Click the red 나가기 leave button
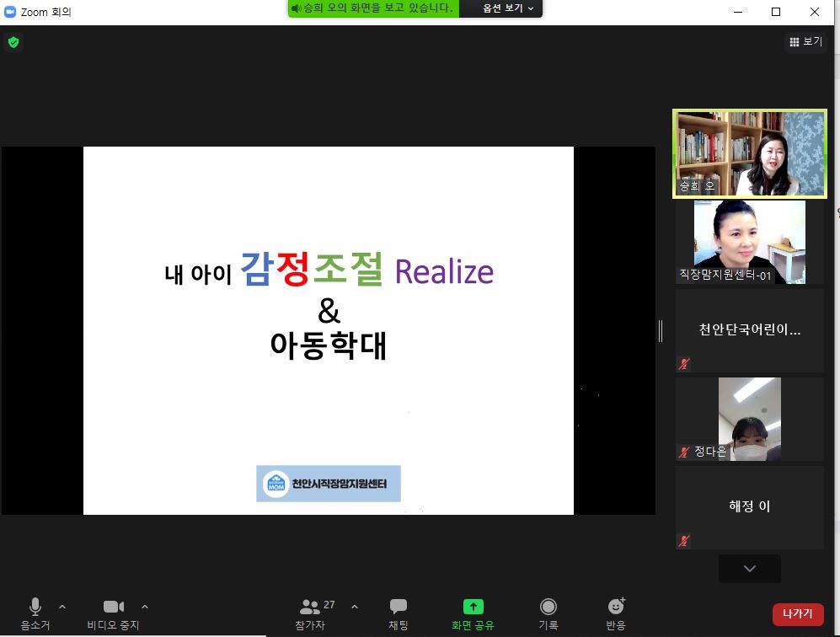This screenshot has height=637, width=840. 797,613
